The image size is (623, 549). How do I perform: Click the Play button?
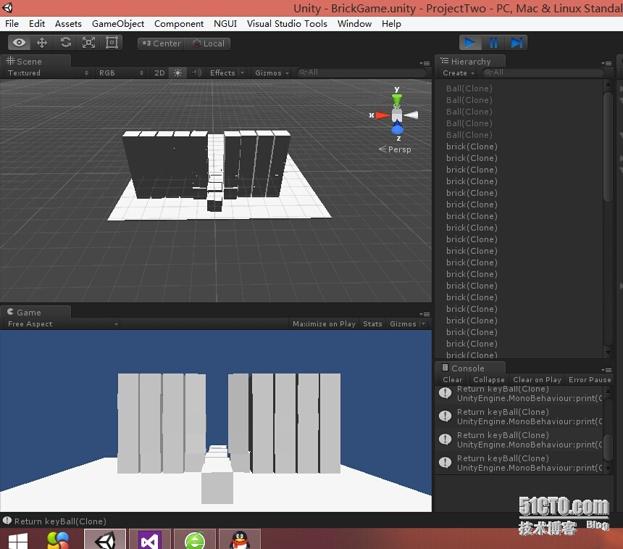[x=470, y=43]
